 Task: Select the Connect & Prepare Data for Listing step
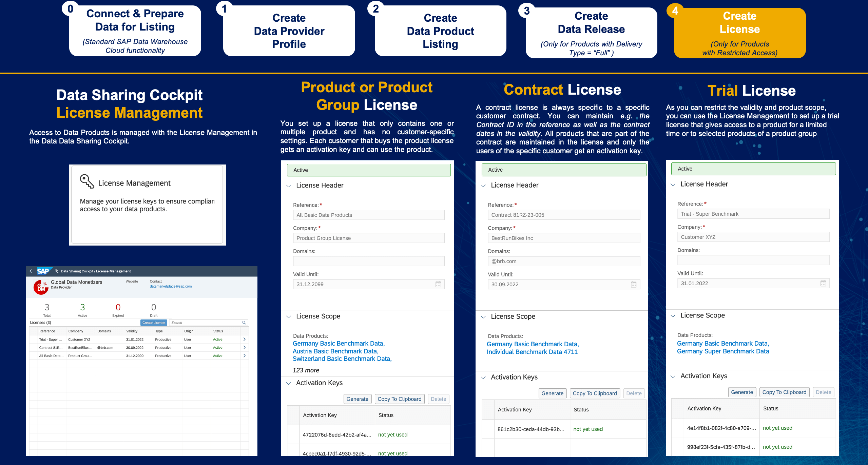[135, 31]
